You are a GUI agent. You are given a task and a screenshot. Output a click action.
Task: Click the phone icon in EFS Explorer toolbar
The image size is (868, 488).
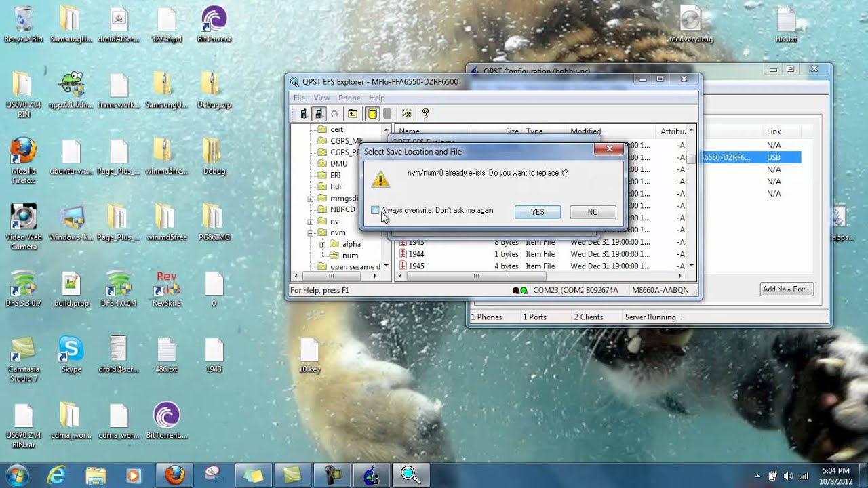coord(304,114)
